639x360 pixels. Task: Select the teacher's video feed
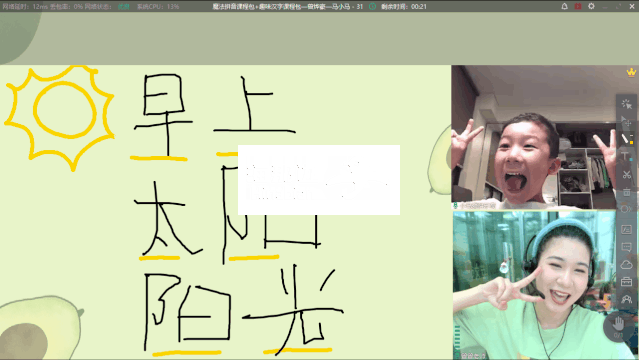tap(534, 285)
